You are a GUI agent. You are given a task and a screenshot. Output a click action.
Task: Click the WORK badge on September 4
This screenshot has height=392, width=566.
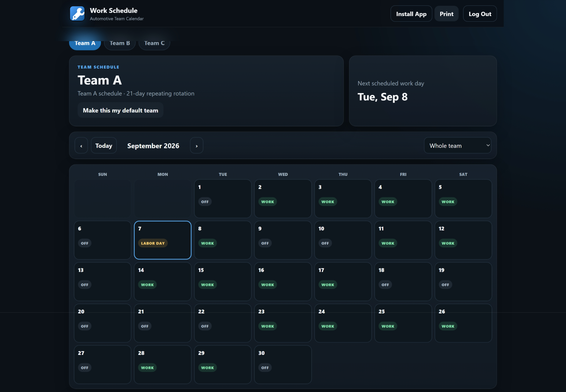click(388, 202)
